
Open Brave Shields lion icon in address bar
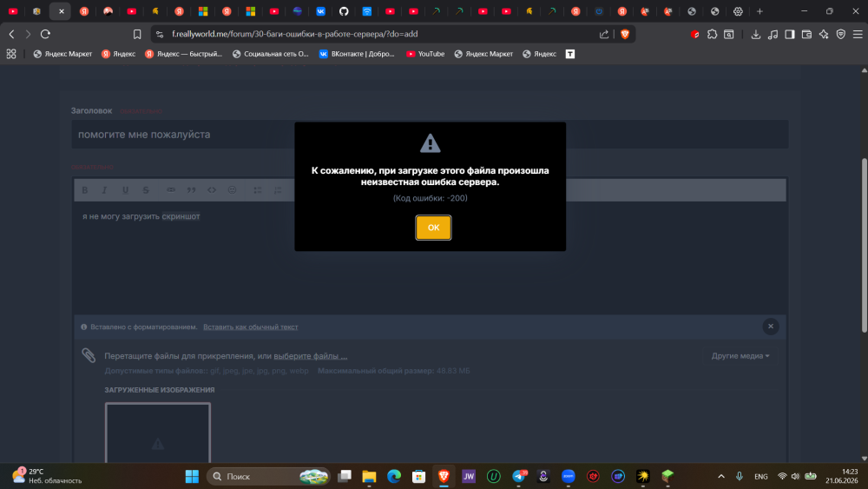pos(625,35)
